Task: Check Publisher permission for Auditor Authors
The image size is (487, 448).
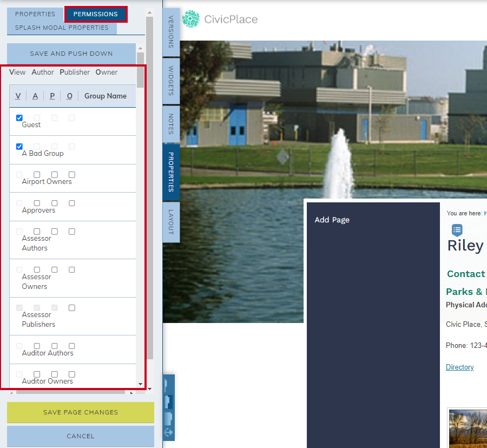Action: click(x=55, y=346)
